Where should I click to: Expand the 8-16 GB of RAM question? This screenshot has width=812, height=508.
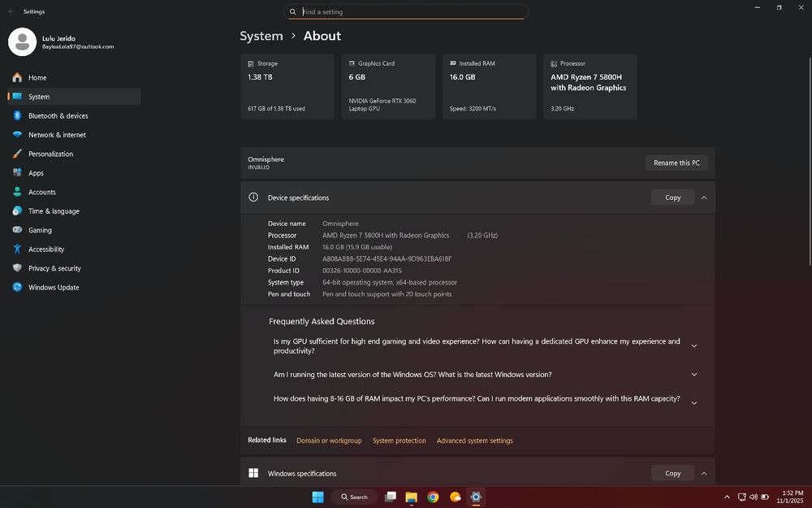[694, 403]
